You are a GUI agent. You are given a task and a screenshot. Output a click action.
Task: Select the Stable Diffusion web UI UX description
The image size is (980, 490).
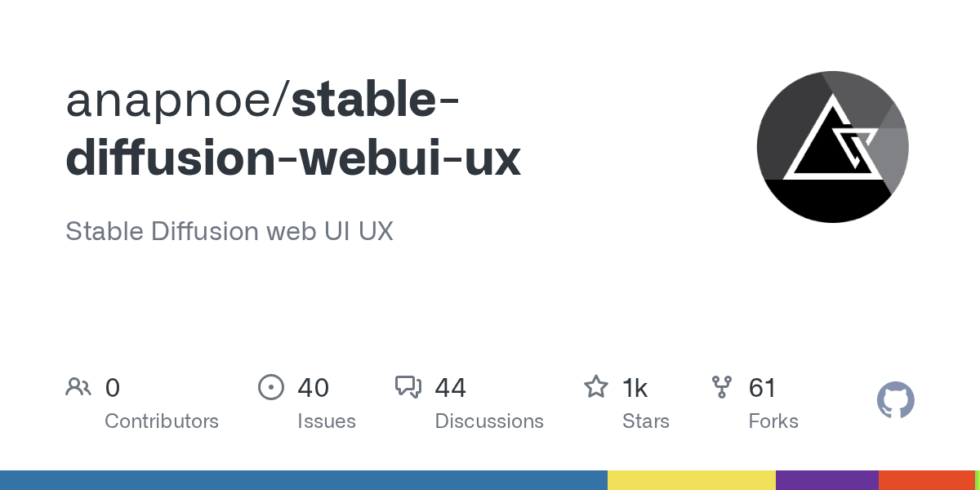[229, 231]
